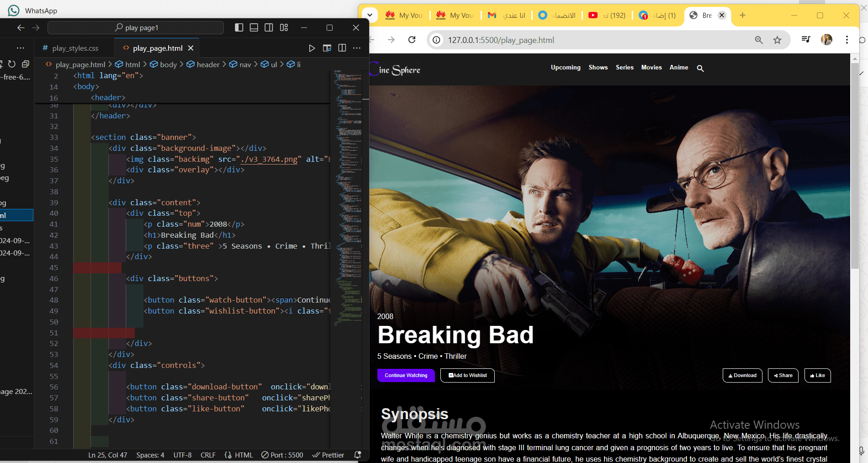
Task: Open a new Chrome tab
Action: pyautogui.click(x=743, y=15)
